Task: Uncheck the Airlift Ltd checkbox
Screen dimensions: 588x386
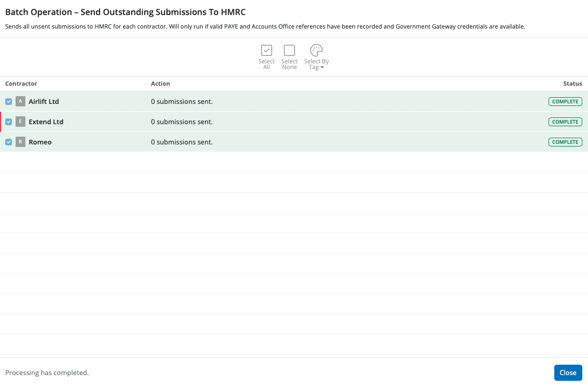Action: click(x=9, y=102)
